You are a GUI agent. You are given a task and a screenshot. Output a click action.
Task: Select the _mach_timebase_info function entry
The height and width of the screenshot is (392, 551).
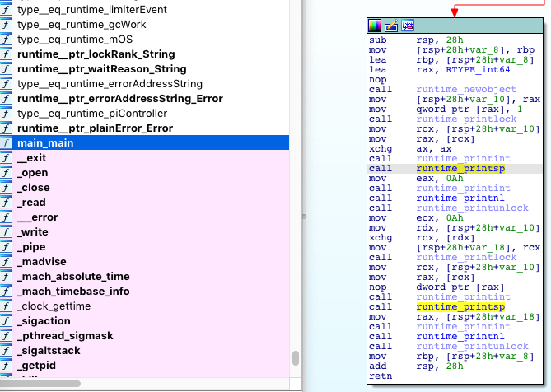(x=144, y=292)
